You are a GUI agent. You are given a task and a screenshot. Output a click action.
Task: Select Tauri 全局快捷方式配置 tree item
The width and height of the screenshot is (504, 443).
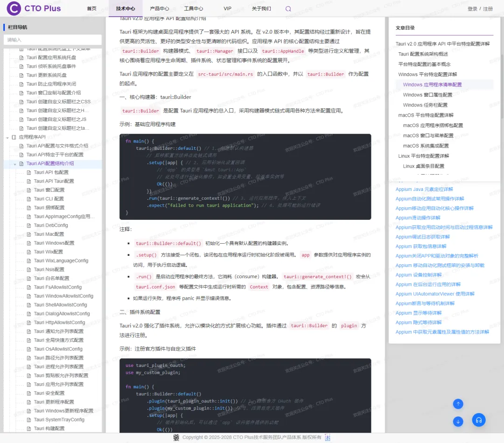(59, 340)
